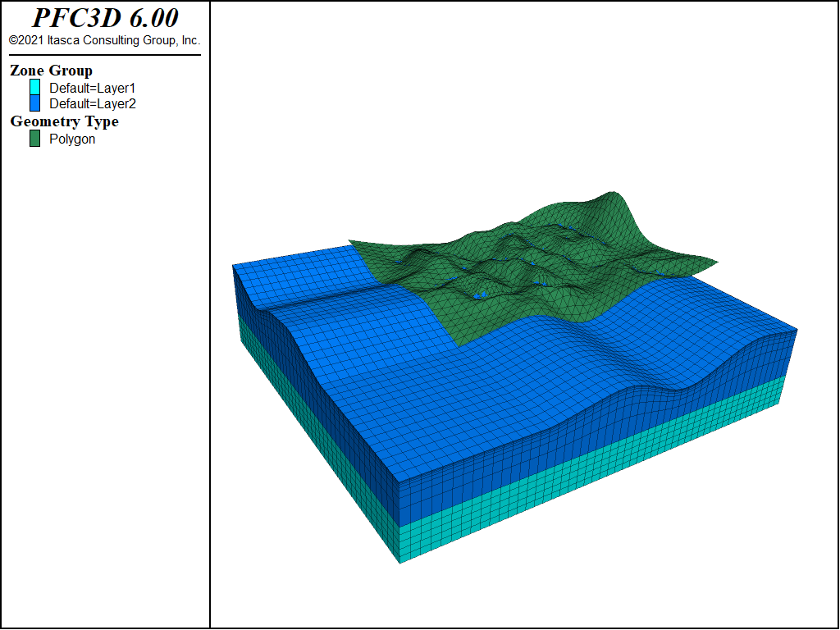Select the Default=Layer1 legend label

coord(92,88)
